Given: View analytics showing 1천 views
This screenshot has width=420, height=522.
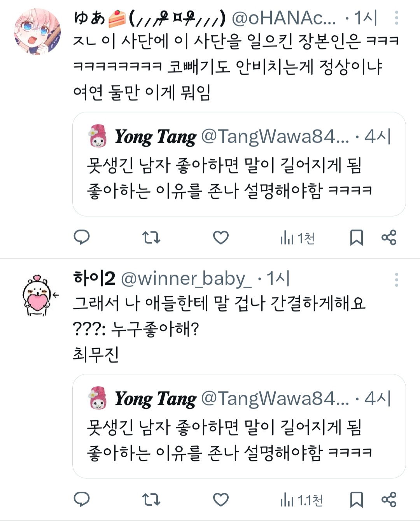Looking at the screenshot, I should (x=297, y=238).
